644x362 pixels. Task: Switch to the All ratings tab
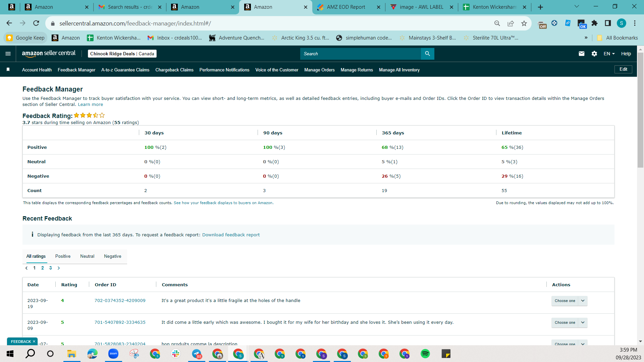click(x=36, y=256)
